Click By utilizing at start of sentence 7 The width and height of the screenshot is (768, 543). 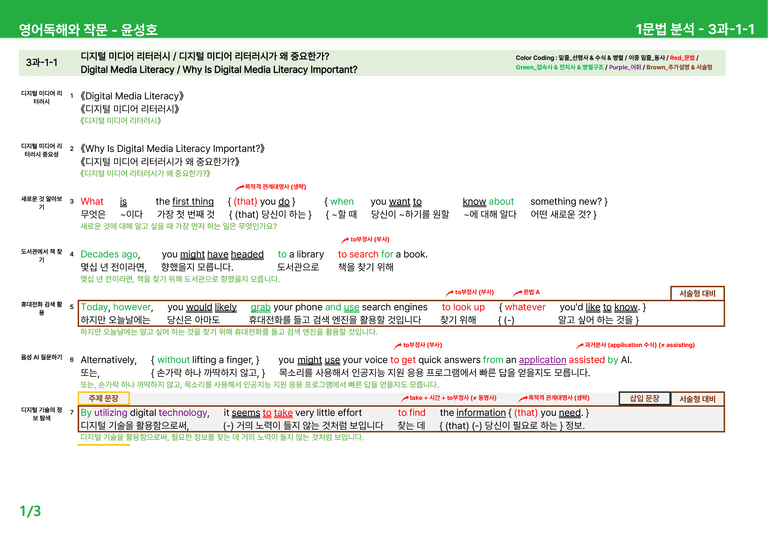pos(104,413)
